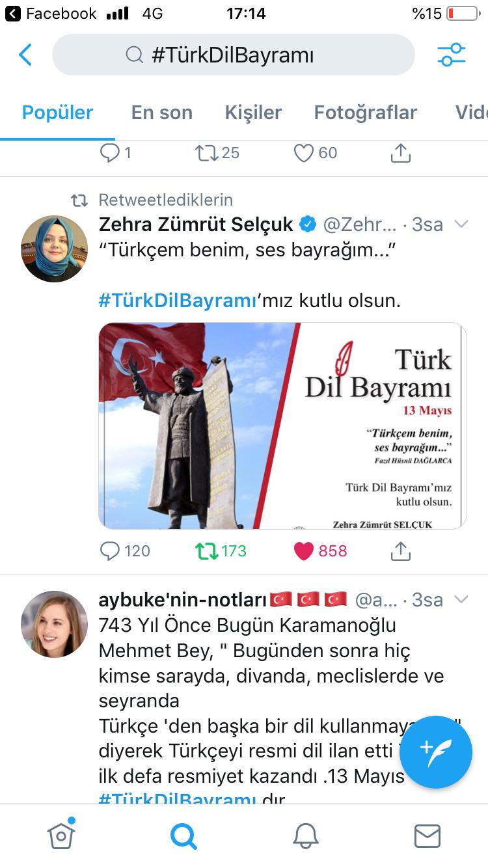Tap the back arrow beside search bar
The width and height of the screenshot is (488, 868).
click(x=25, y=55)
